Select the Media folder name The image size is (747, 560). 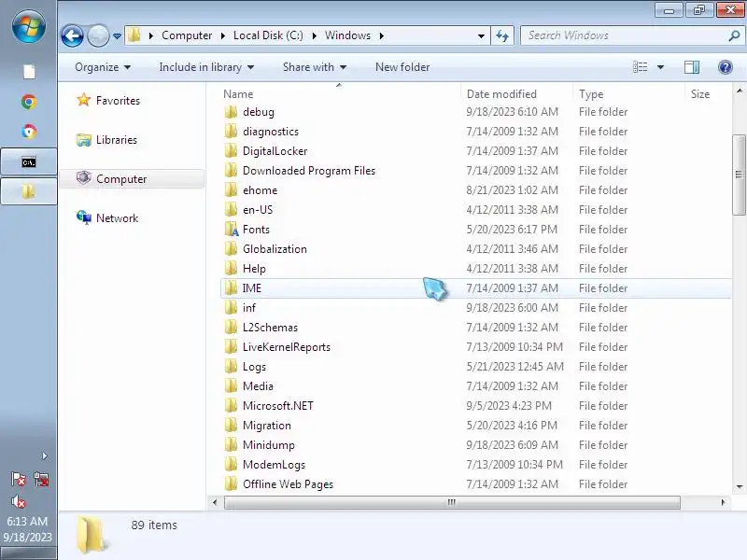click(258, 386)
